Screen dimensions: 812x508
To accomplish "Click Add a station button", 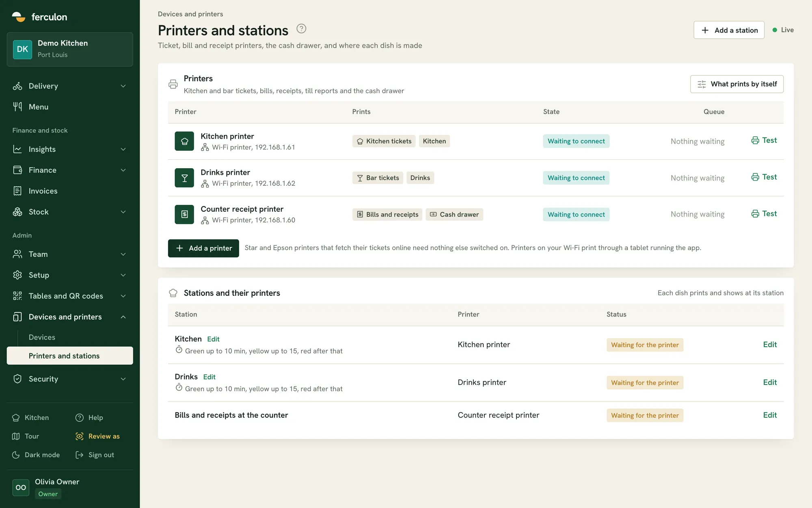I will 729,30.
